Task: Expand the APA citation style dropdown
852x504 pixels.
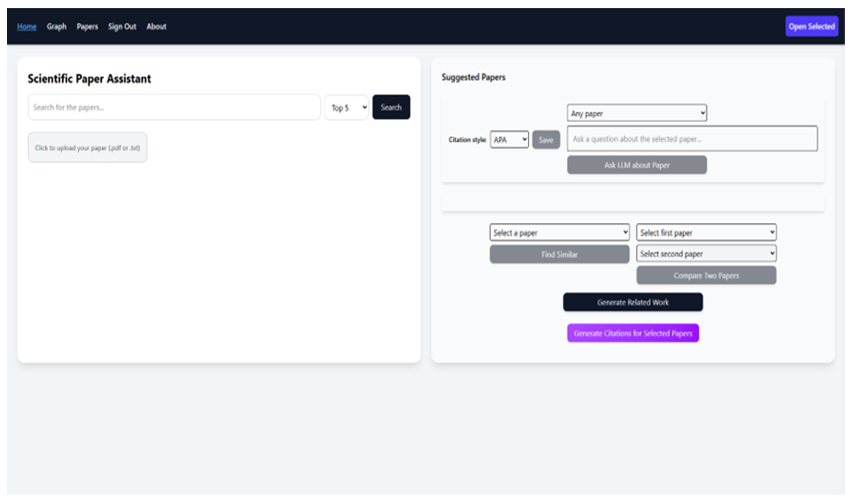Action: tap(509, 140)
